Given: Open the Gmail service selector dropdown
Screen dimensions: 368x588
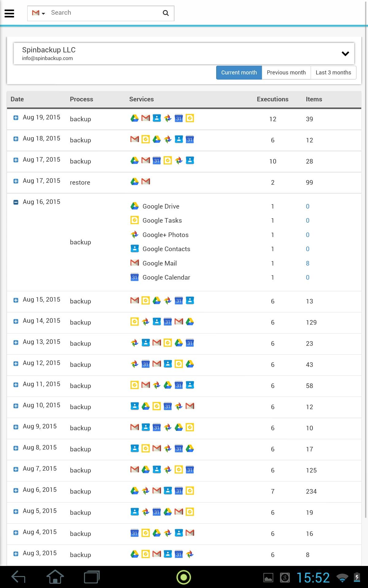Looking at the screenshot, I should [x=39, y=13].
